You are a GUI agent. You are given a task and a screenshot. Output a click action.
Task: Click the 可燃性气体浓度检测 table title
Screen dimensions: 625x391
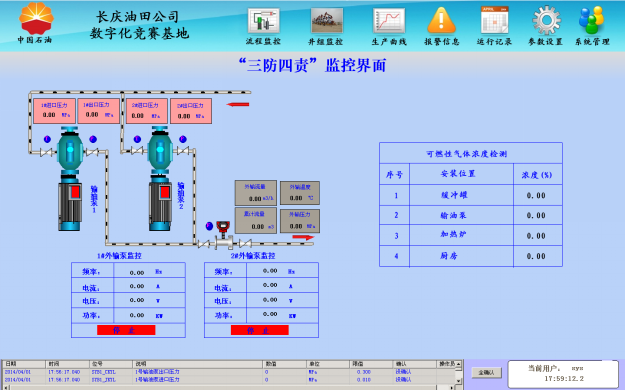[x=466, y=154]
